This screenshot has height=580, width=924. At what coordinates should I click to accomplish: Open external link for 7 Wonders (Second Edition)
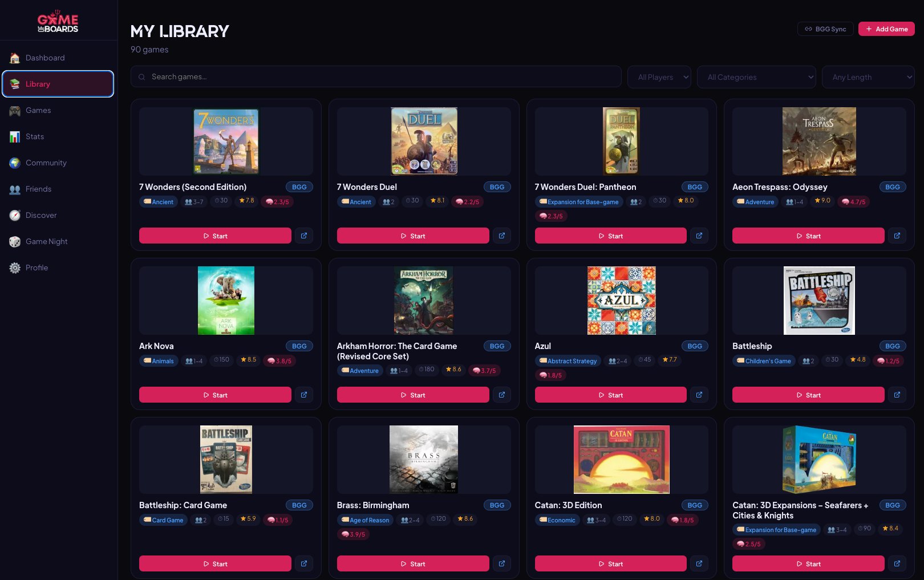tap(304, 236)
